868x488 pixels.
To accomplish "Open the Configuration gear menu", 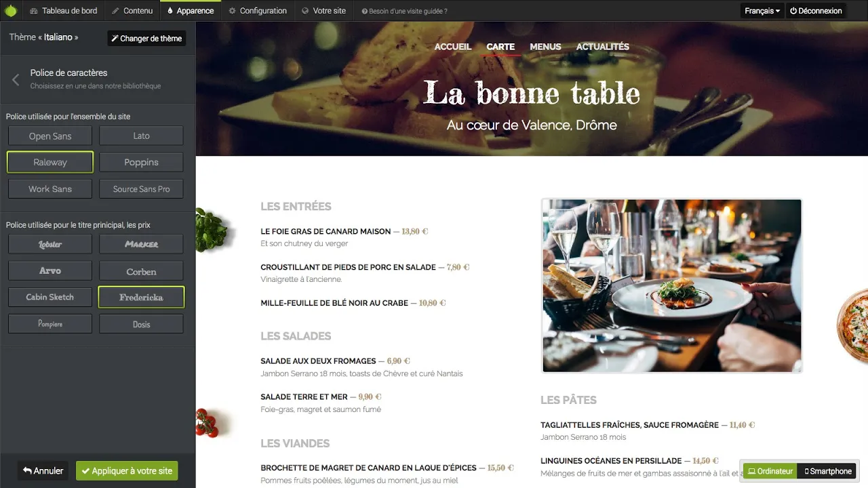I will [x=258, y=11].
